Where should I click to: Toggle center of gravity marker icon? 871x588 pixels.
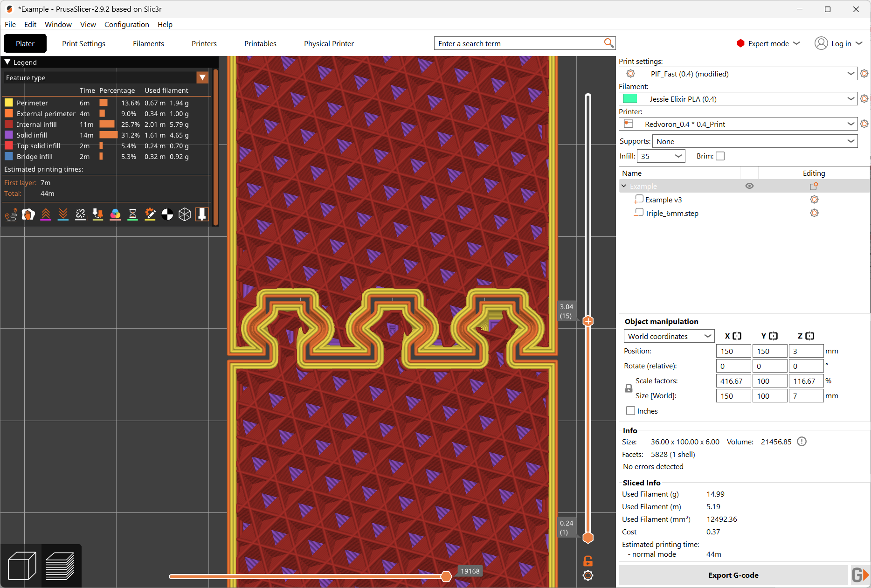(167, 214)
